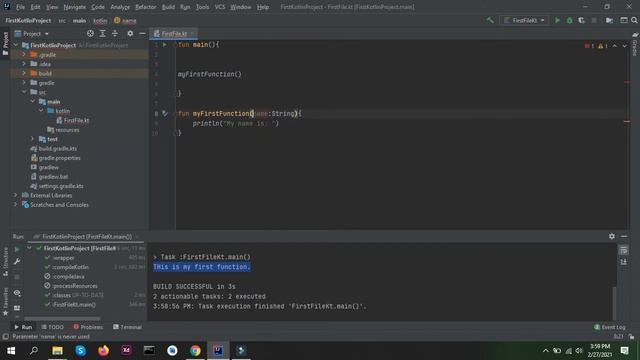Open the Project view selector dropdown
Viewport: 640px width, 360px height.
(32, 33)
